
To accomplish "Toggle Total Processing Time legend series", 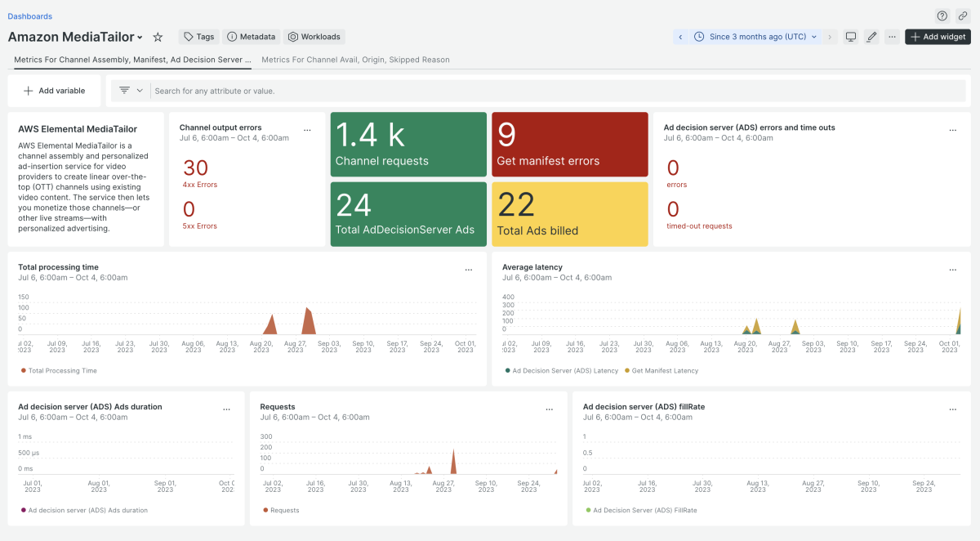I will [x=58, y=370].
